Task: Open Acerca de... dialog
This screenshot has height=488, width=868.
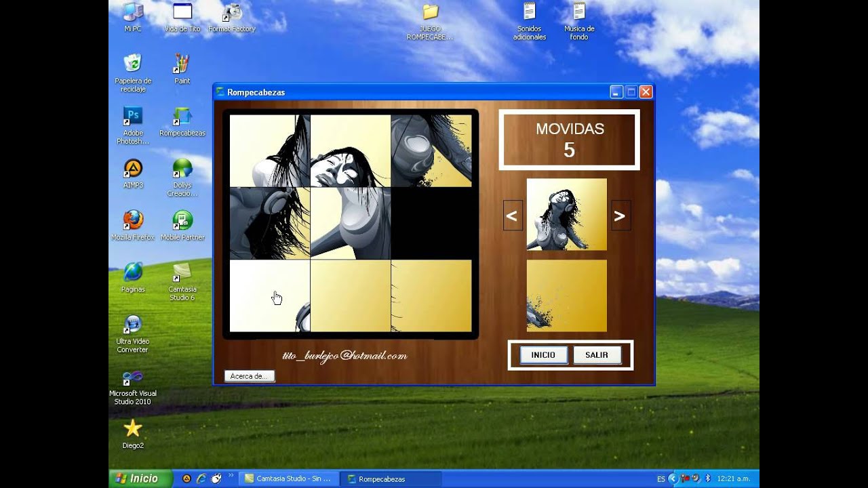Action: (x=250, y=376)
